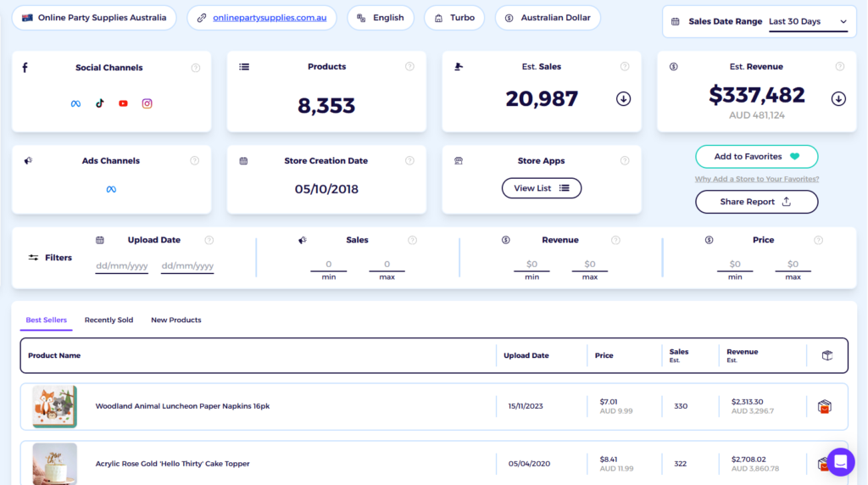Click the Social Channels help question mark

(x=196, y=68)
